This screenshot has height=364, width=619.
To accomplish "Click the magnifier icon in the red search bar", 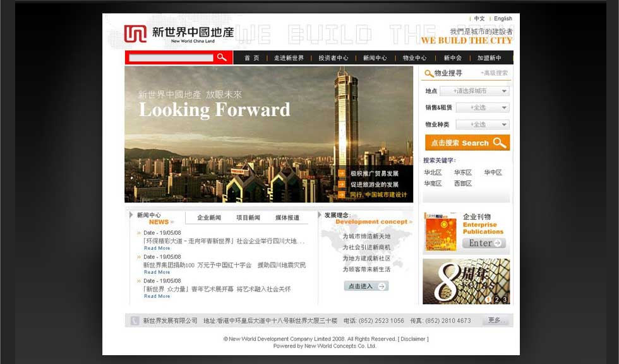I will (222, 57).
